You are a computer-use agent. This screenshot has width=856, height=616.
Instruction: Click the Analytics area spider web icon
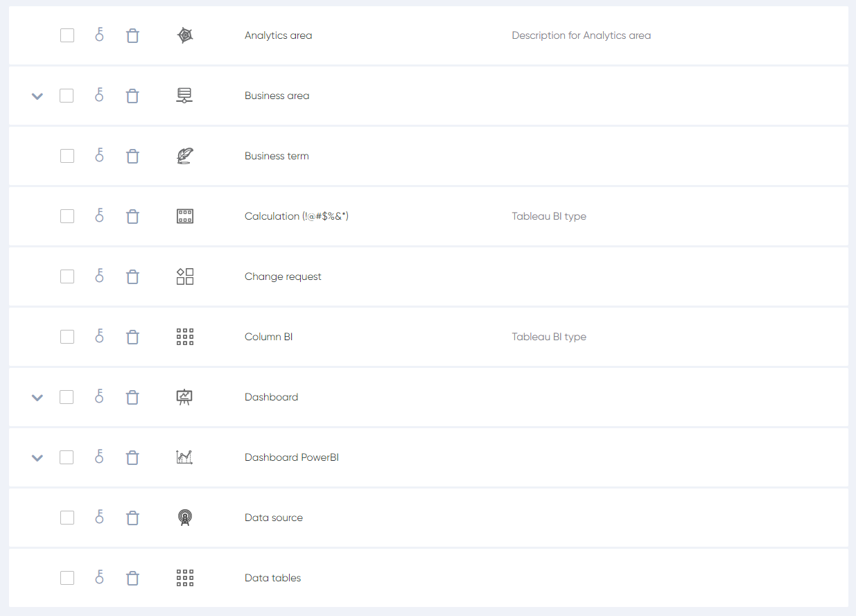185,35
